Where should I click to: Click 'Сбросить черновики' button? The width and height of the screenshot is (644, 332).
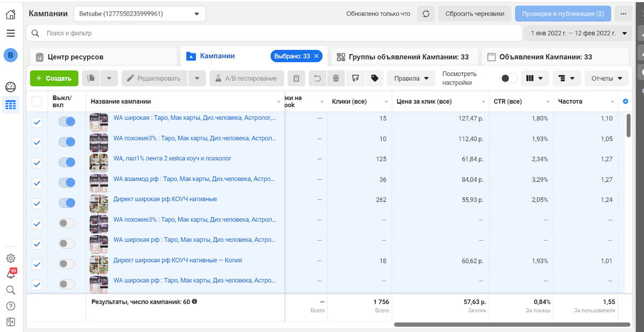(x=475, y=13)
